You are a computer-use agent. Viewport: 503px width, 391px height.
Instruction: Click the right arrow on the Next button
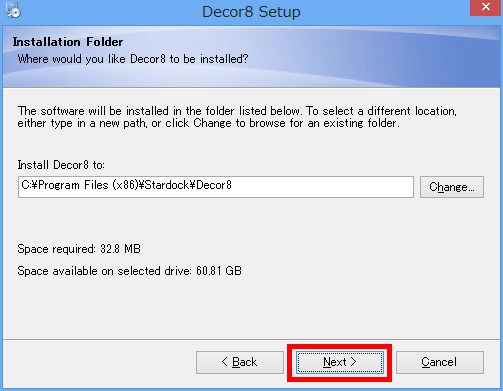(353, 362)
